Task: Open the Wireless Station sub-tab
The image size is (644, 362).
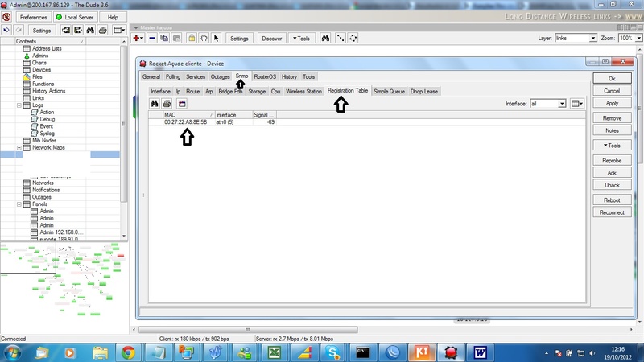Action: tap(303, 91)
